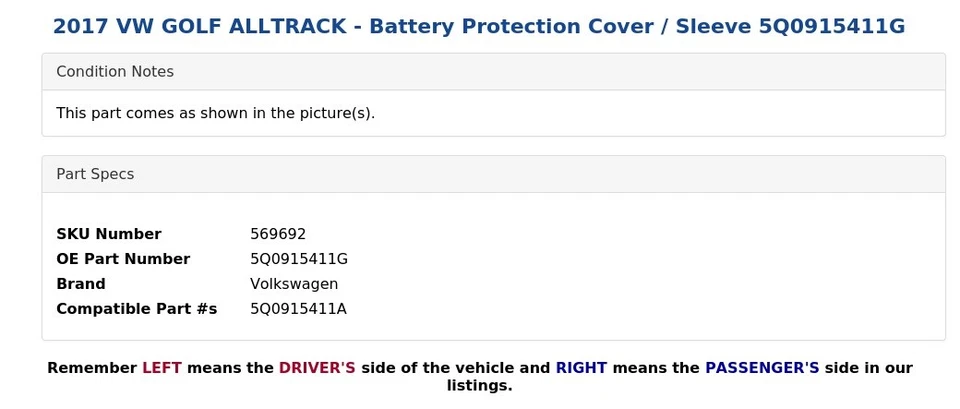The height and width of the screenshot is (409, 960).
Task: Select the OE part number 5Q0915411G value
Action: [x=299, y=259]
